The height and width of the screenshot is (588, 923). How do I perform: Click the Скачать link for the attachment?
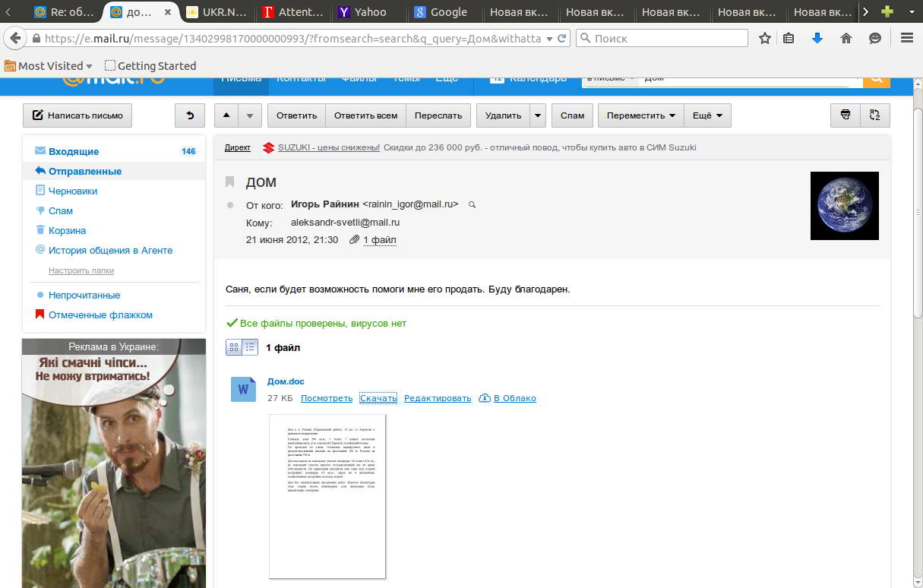[x=378, y=398]
